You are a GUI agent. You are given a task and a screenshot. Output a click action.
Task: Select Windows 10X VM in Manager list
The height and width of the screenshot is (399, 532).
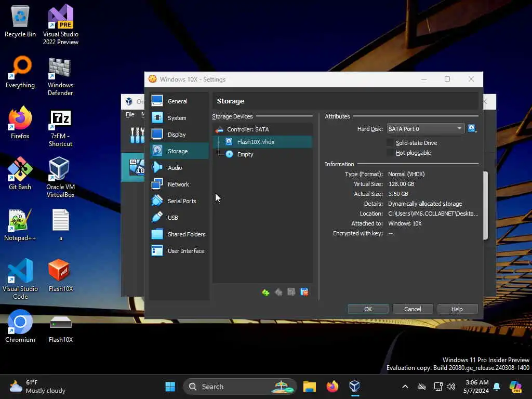pyautogui.click(x=133, y=167)
